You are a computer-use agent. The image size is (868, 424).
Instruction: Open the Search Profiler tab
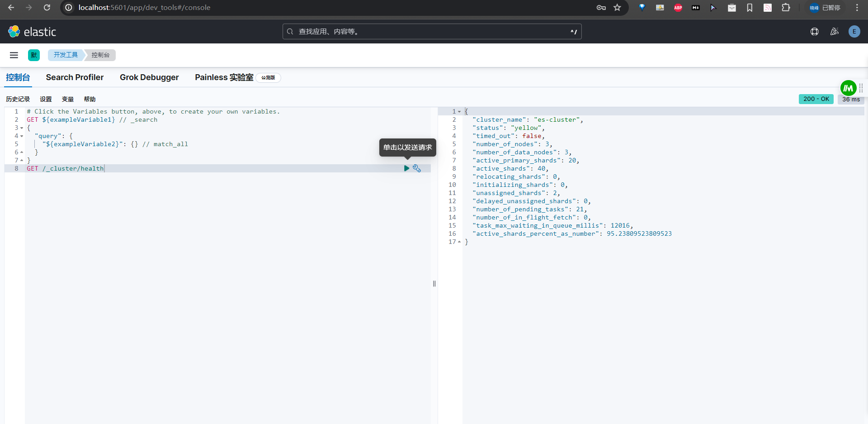coord(75,77)
